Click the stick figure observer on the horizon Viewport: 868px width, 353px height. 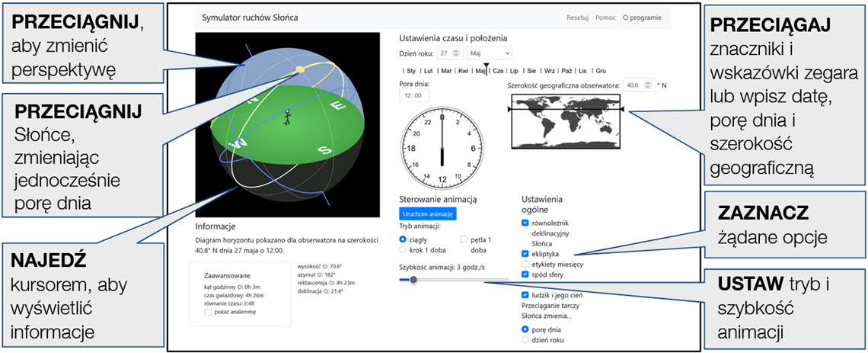point(287,117)
